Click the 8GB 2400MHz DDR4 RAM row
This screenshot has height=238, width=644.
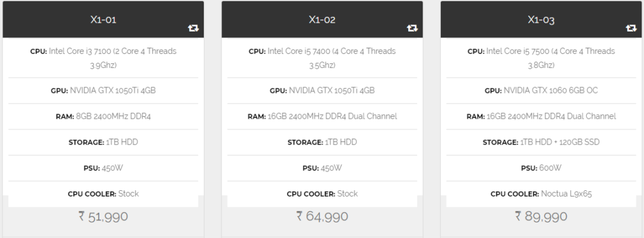(103, 116)
